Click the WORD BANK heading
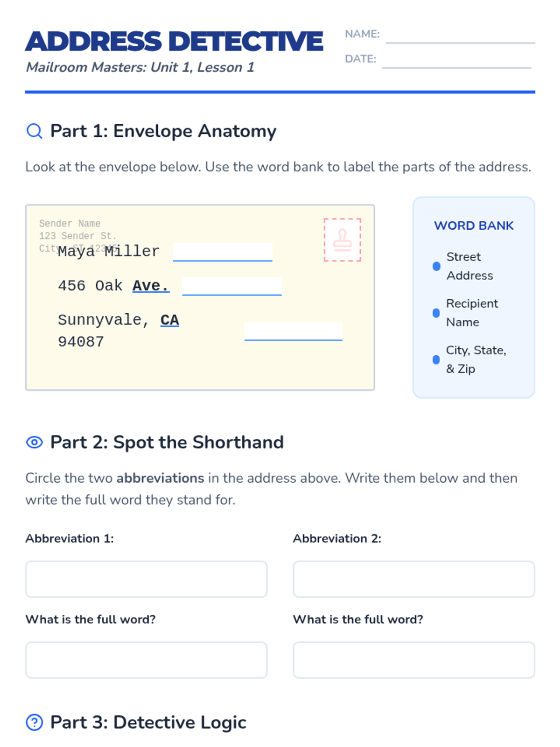The image size is (560, 747). [474, 226]
